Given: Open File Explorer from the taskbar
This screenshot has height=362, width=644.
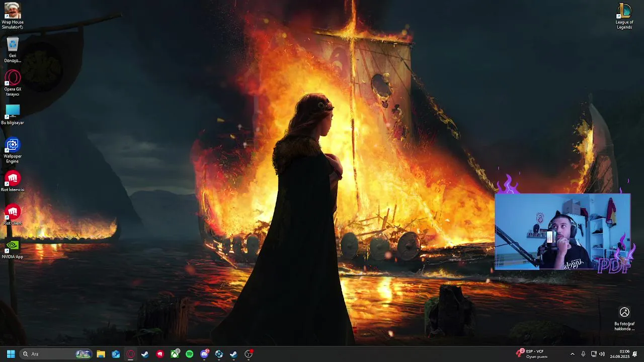Looking at the screenshot, I should [101, 354].
